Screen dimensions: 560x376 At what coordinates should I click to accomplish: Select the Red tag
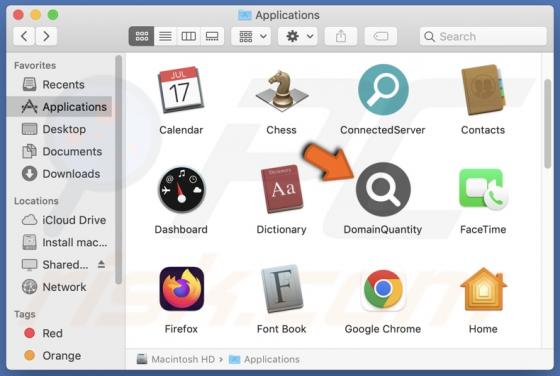59,334
